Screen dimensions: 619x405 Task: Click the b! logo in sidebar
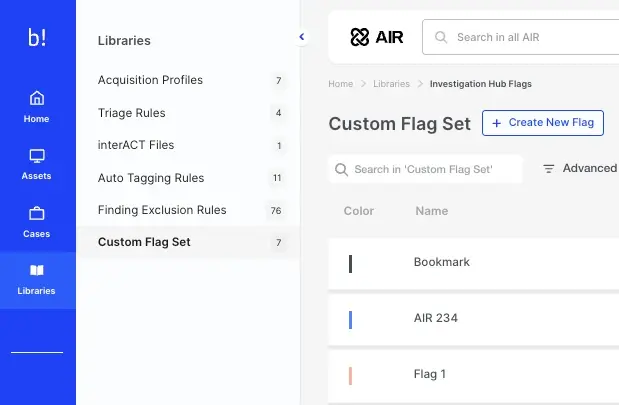click(37, 37)
